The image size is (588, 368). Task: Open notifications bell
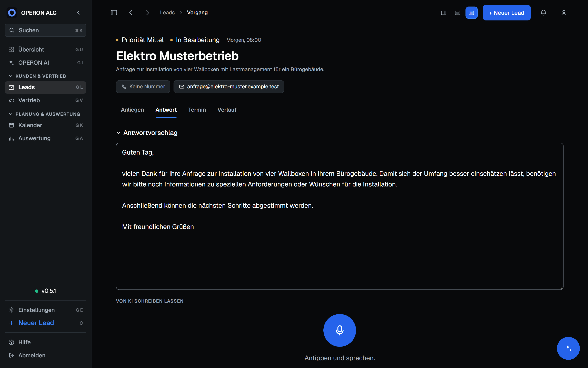coord(543,13)
